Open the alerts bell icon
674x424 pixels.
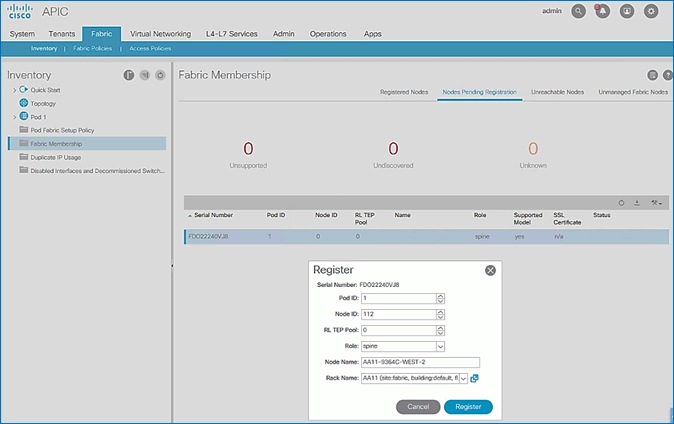pyautogui.click(x=603, y=12)
